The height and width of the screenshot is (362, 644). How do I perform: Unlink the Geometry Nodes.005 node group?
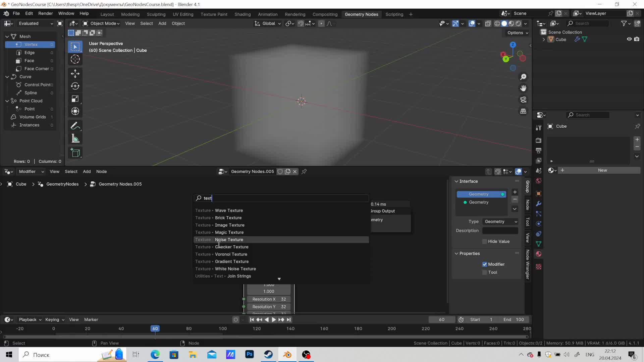(x=295, y=172)
